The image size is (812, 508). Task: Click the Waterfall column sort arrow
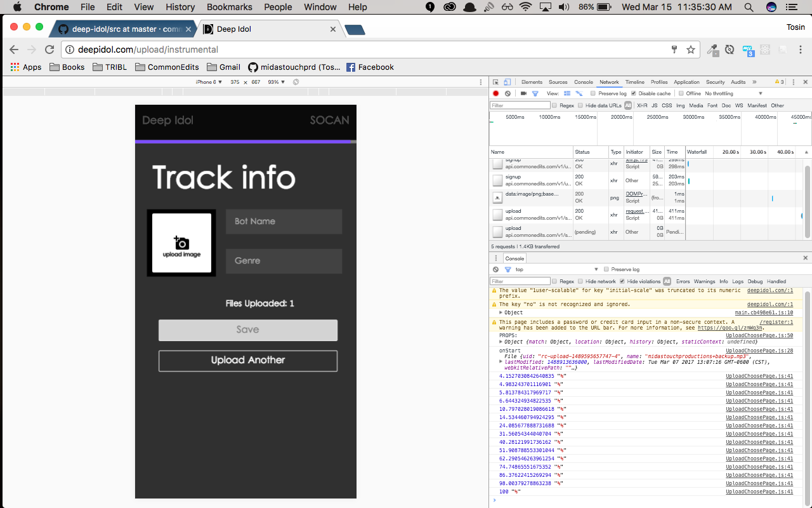coord(806,152)
